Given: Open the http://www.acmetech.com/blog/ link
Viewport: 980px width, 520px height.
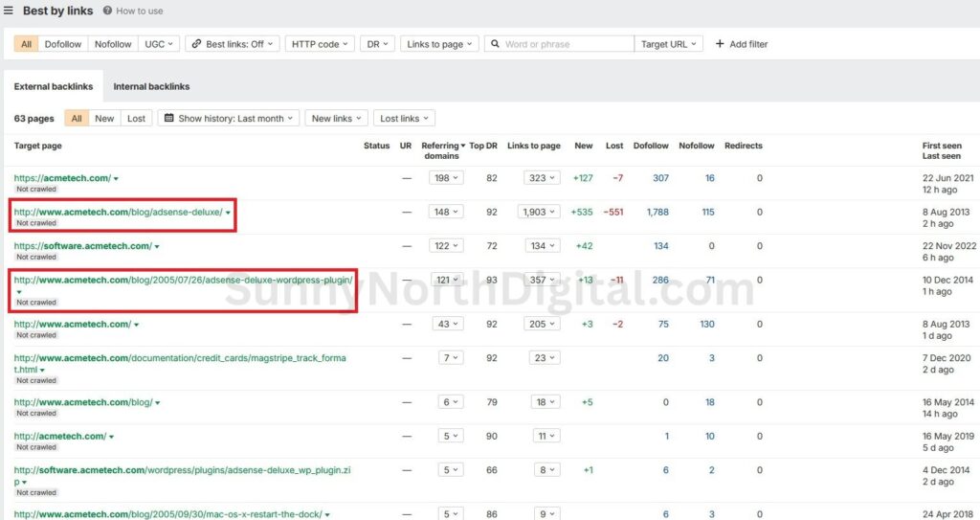Looking at the screenshot, I should (x=83, y=402).
